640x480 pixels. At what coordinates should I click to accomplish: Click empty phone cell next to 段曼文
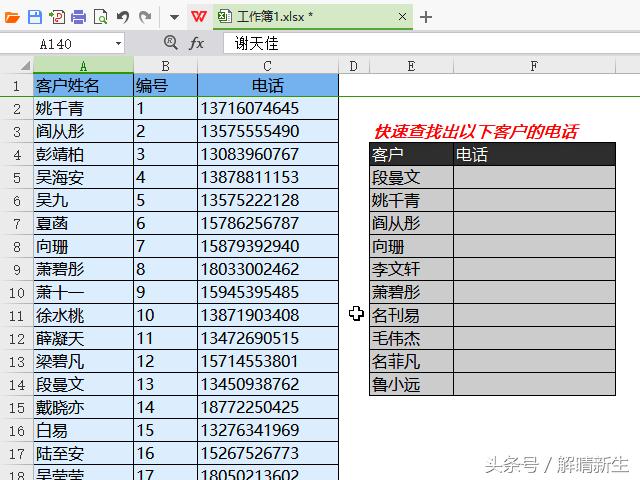[534, 177]
